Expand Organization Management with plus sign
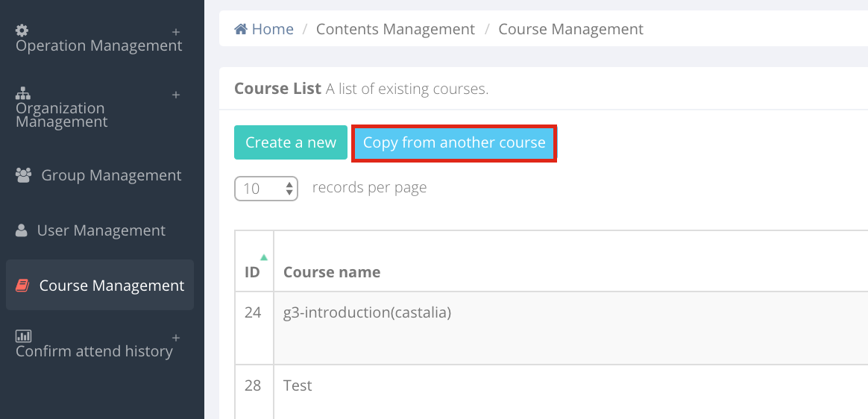Screen dimensions: 868x419 coord(176,95)
